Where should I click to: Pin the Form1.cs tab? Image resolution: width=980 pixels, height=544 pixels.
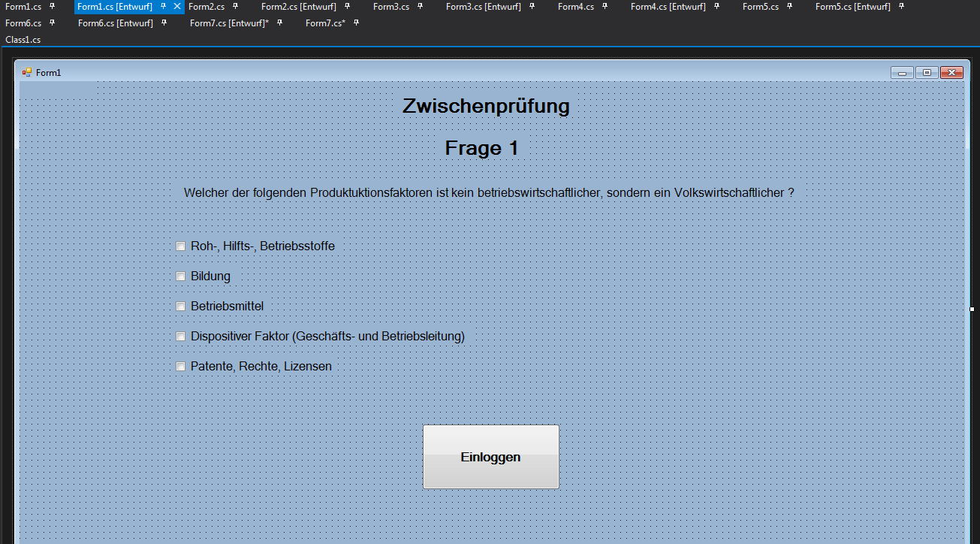pyautogui.click(x=53, y=7)
